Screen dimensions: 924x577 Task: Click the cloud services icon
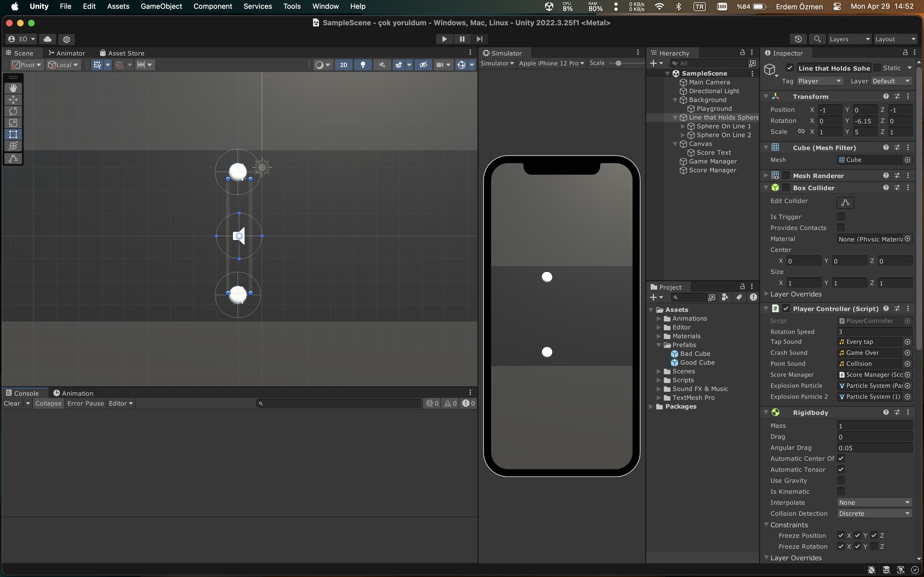(x=48, y=39)
